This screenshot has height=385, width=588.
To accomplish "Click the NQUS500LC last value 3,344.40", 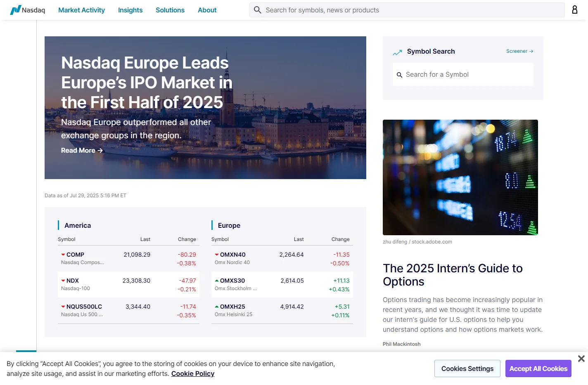I will click(138, 307).
